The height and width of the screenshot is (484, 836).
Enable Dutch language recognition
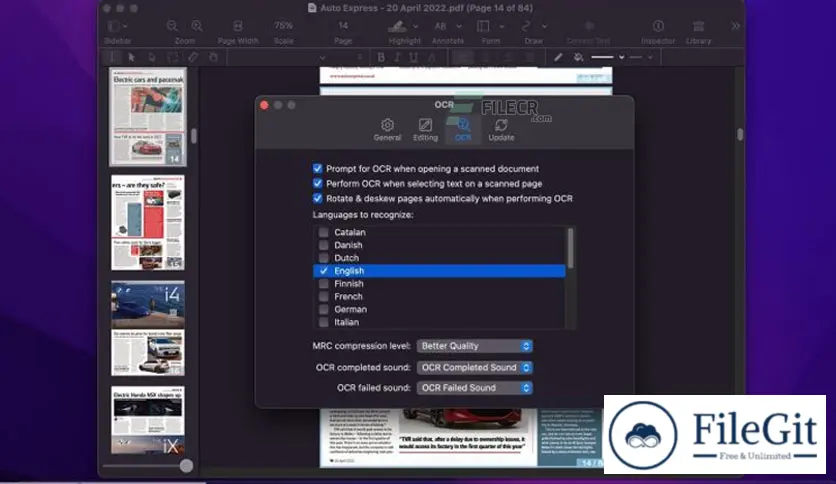click(x=323, y=258)
